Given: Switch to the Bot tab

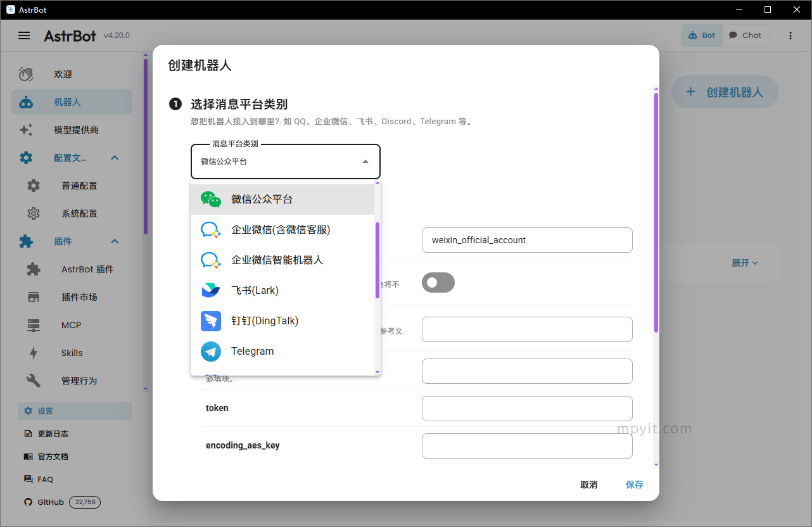Looking at the screenshot, I should tap(702, 35).
